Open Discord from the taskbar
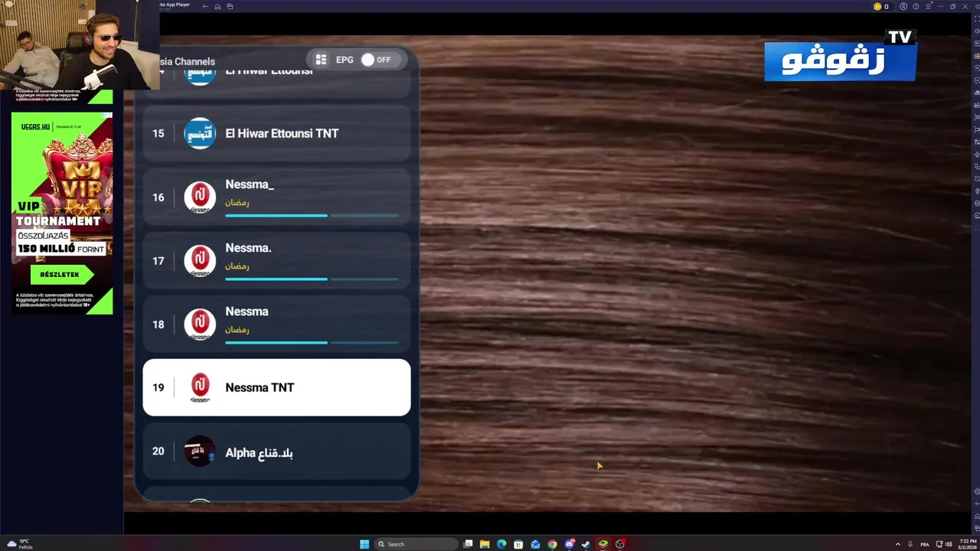The width and height of the screenshot is (980, 551). [569, 544]
